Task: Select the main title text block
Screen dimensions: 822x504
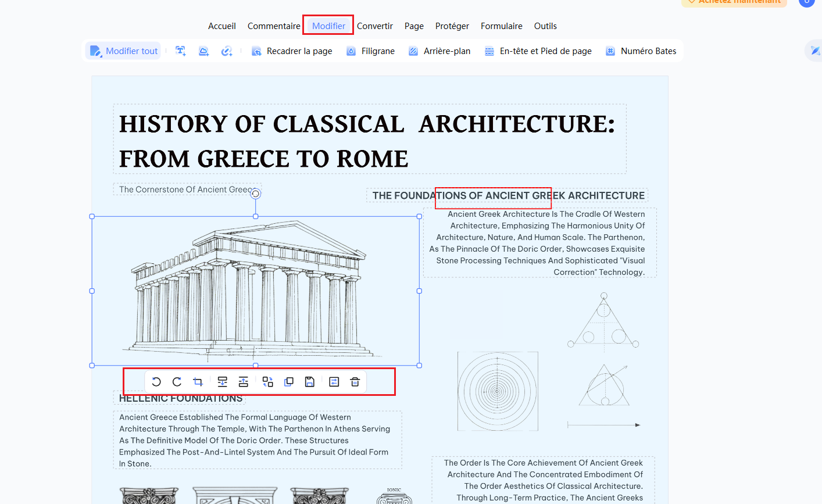Action: coord(370,139)
